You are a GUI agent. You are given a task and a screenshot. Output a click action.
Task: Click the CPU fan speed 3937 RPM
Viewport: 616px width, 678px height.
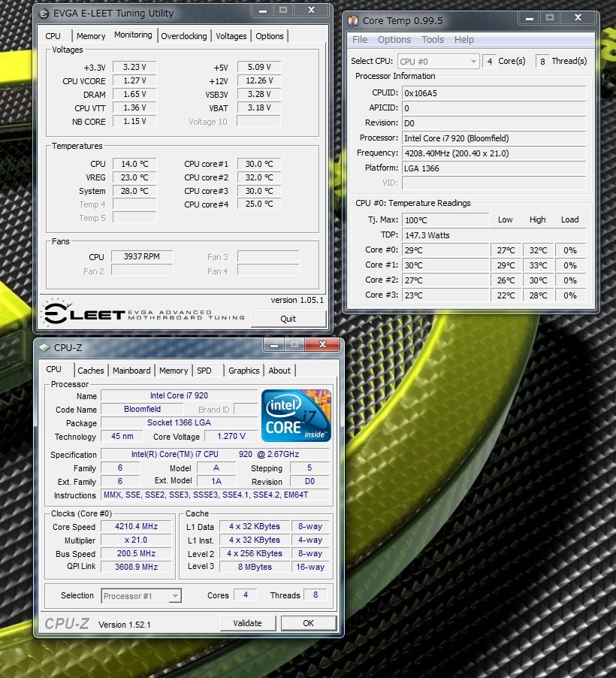[142, 256]
